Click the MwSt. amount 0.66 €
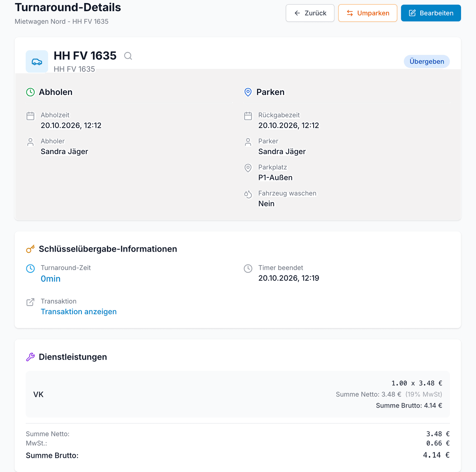 point(438,443)
